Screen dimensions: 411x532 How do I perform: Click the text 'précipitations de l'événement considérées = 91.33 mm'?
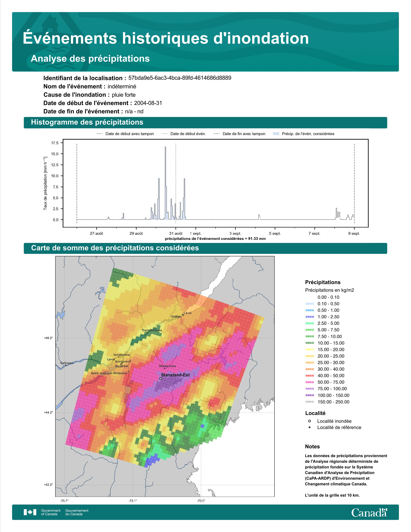[x=215, y=239]
